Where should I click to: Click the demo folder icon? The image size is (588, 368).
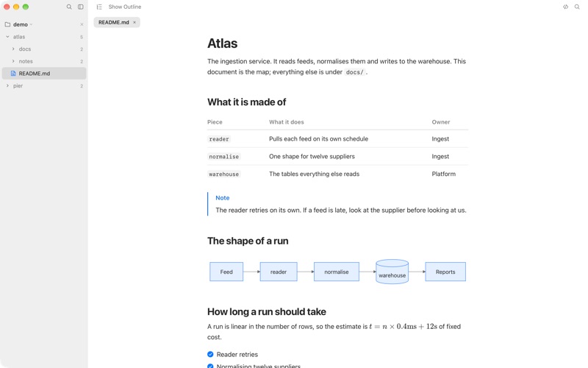(x=7, y=24)
